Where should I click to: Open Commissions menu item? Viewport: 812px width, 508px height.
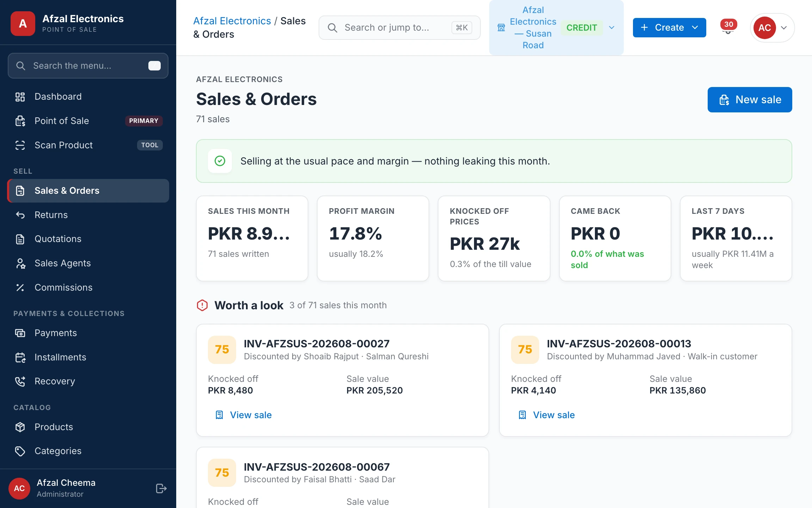(88, 287)
